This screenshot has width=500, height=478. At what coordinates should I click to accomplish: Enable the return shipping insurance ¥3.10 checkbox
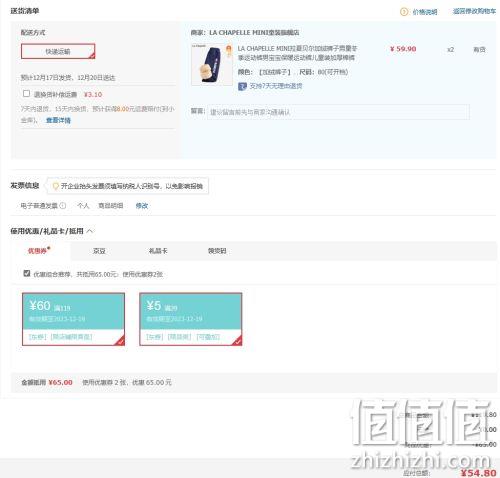point(26,94)
